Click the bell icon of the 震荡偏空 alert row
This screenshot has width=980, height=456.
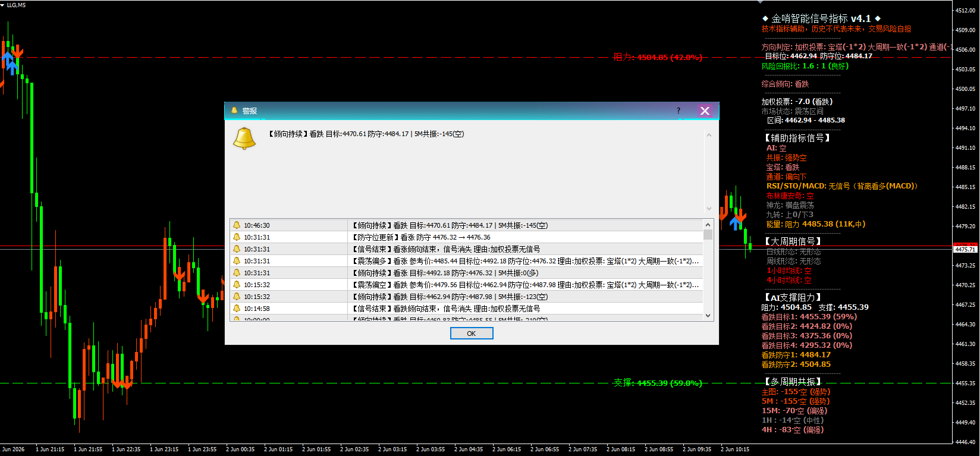pyautogui.click(x=237, y=285)
